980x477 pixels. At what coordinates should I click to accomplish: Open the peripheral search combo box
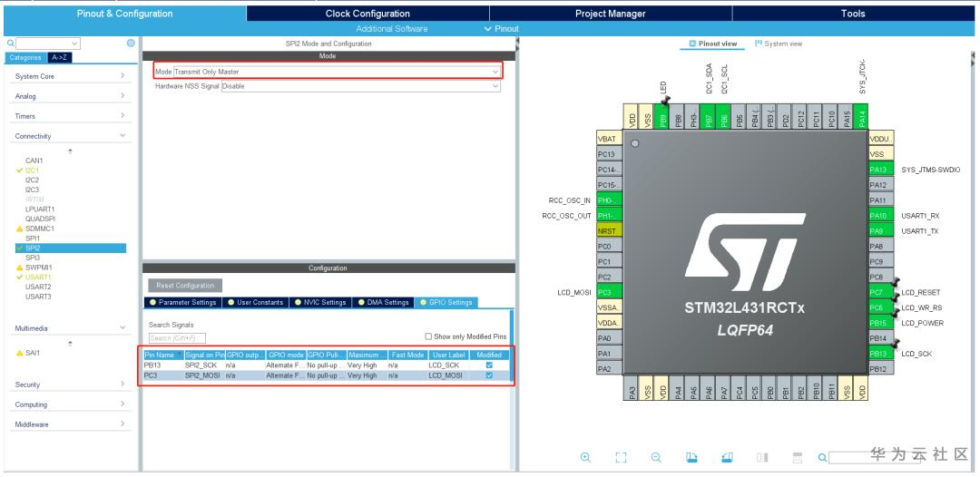(48, 44)
